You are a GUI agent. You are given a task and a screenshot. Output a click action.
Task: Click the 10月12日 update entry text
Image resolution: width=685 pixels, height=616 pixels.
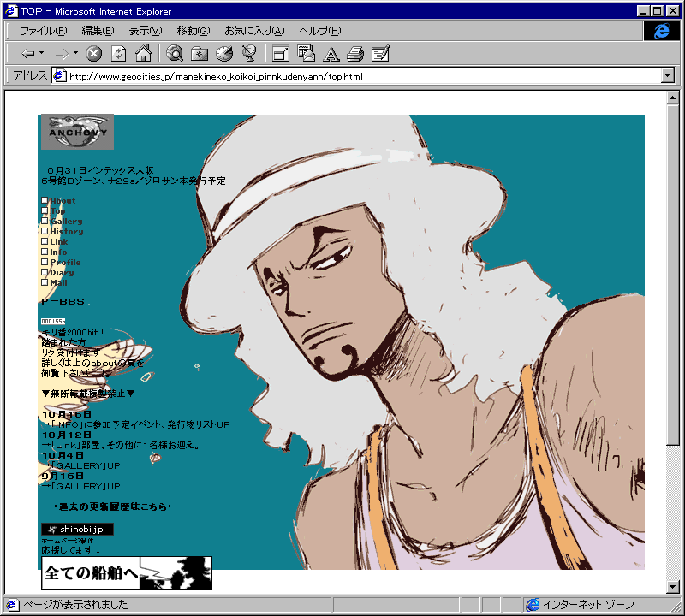point(67,435)
